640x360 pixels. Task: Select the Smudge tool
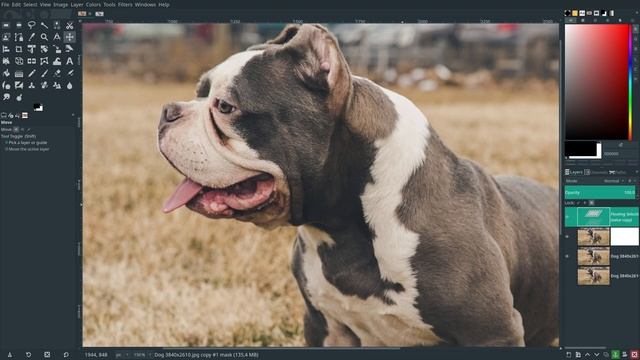click(x=6, y=97)
